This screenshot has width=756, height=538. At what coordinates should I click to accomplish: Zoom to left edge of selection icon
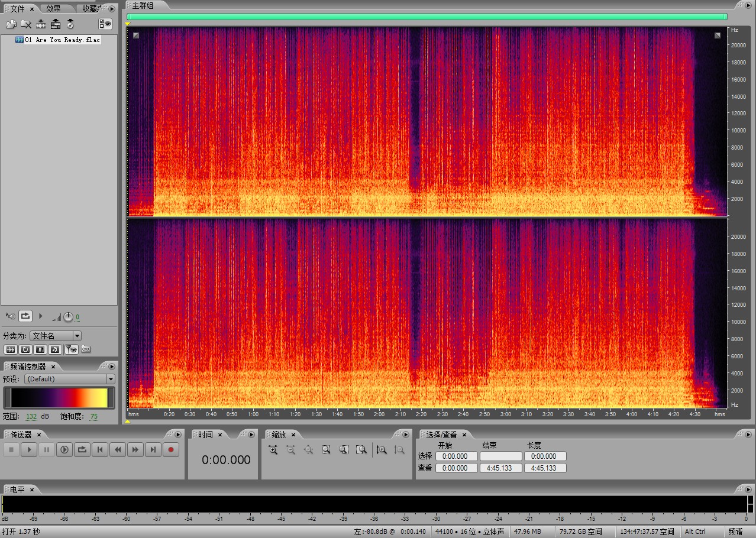(x=344, y=450)
